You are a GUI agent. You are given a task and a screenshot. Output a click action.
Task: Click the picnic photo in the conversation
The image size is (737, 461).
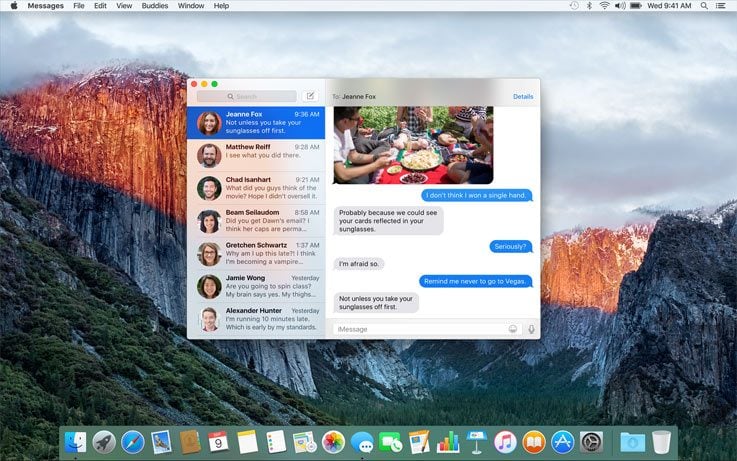coord(413,145)
